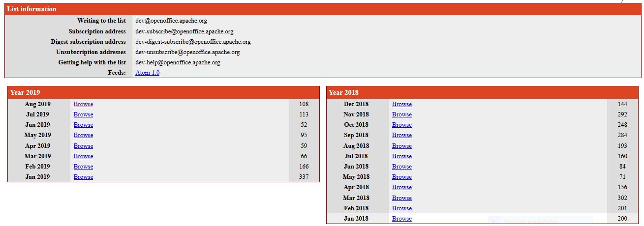
Task: Click message count 71 for May 2018
Action: pyautogui.click(x=622, y=177)
